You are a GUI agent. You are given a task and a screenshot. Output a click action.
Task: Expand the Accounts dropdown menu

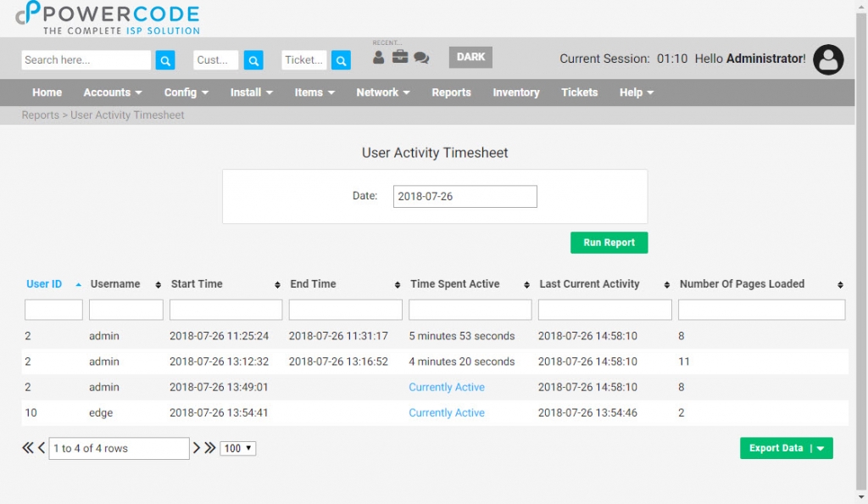tap(112, 92)
